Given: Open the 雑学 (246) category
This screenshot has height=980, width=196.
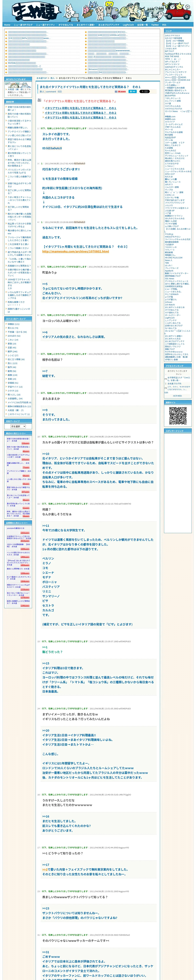Looking at the screenshot, I should click(12, 351).
